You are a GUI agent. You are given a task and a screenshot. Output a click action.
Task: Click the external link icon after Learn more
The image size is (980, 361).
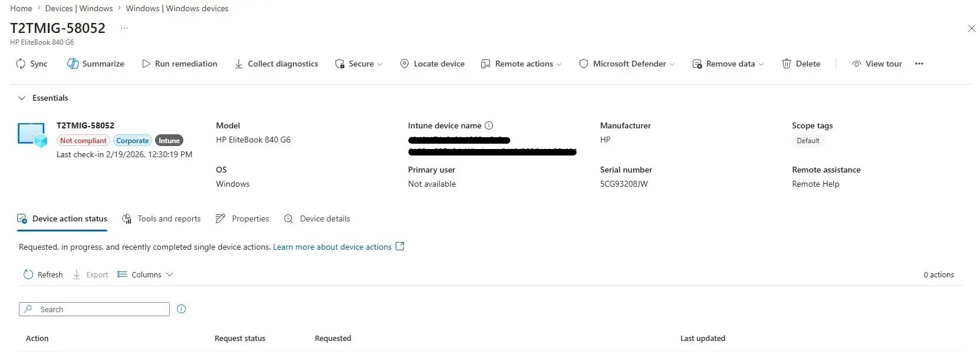click(400, 246)
